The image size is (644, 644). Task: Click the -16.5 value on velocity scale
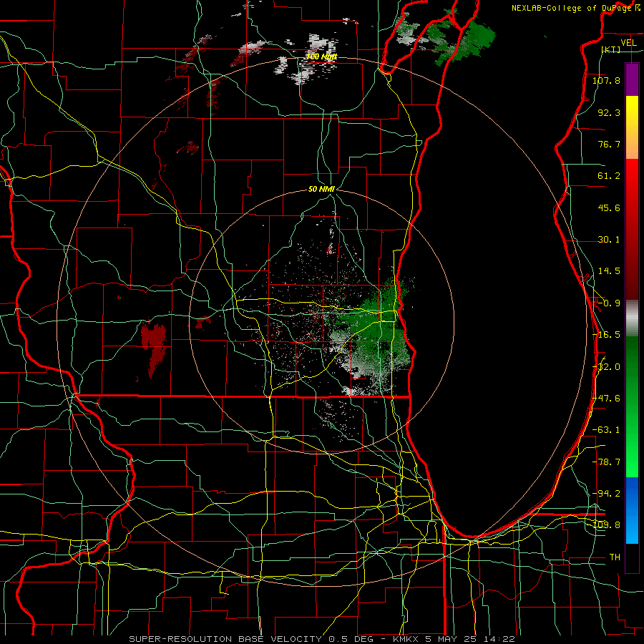point(606,335)
